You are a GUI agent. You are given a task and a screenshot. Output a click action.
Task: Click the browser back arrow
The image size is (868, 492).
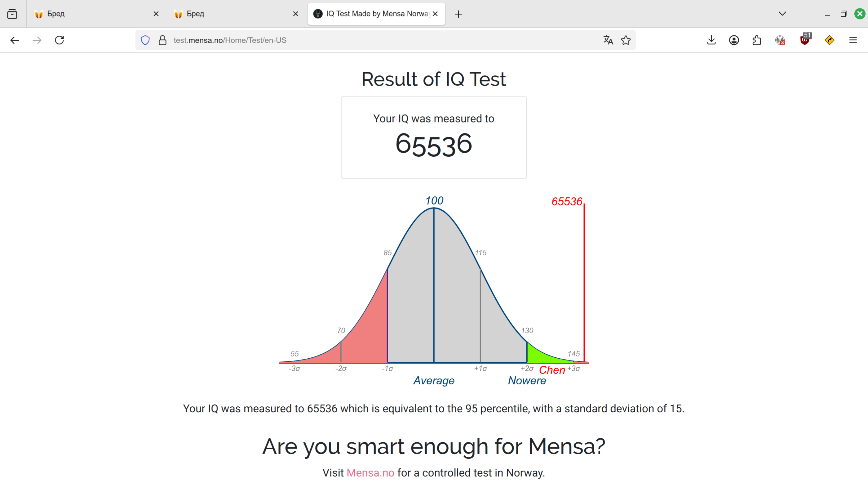point(15,40)
